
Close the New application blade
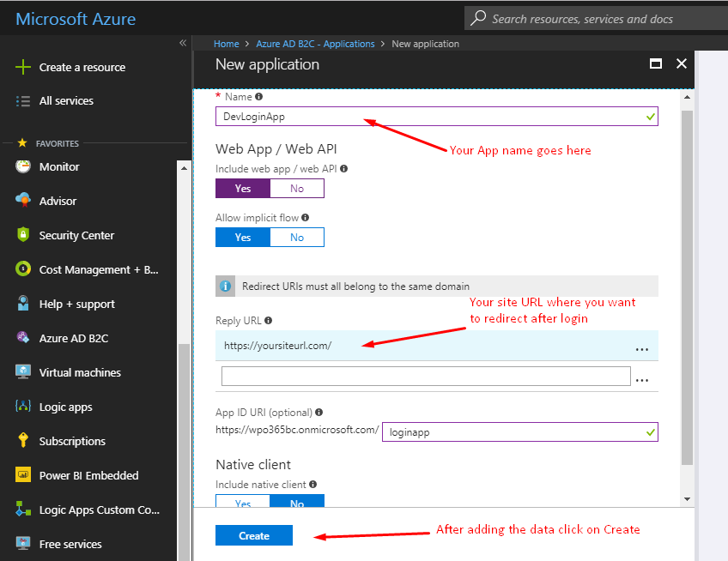[x=681, y=63]
